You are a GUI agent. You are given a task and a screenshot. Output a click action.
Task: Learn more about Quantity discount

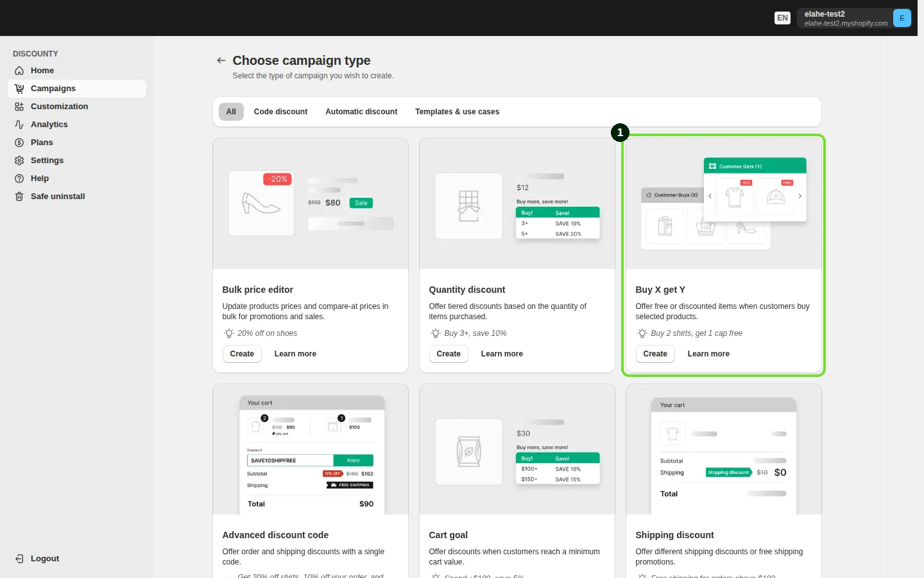coord(502,354)
